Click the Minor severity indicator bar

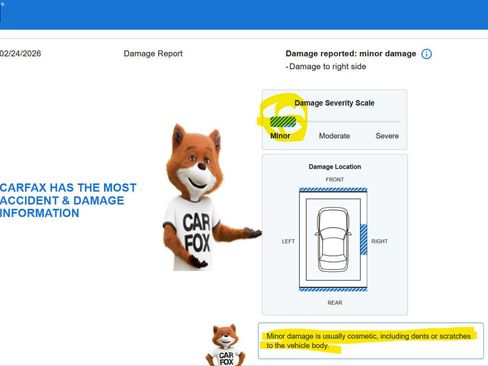283,122
